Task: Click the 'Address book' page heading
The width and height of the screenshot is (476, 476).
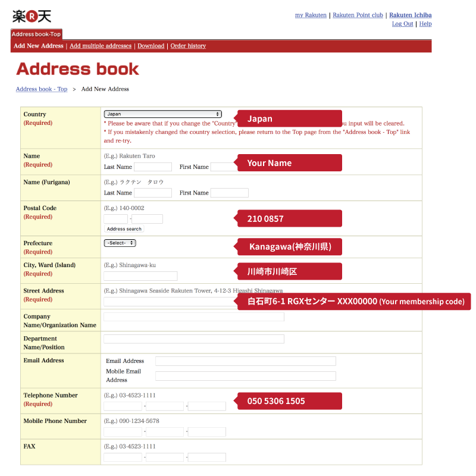Action: click(78, 69)
